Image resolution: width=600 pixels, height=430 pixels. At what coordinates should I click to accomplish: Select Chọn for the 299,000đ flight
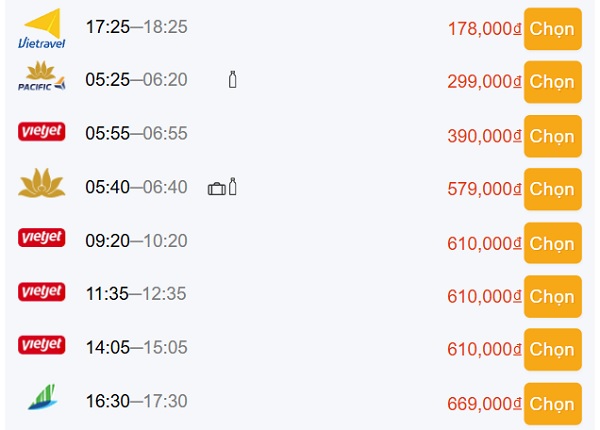553,82
